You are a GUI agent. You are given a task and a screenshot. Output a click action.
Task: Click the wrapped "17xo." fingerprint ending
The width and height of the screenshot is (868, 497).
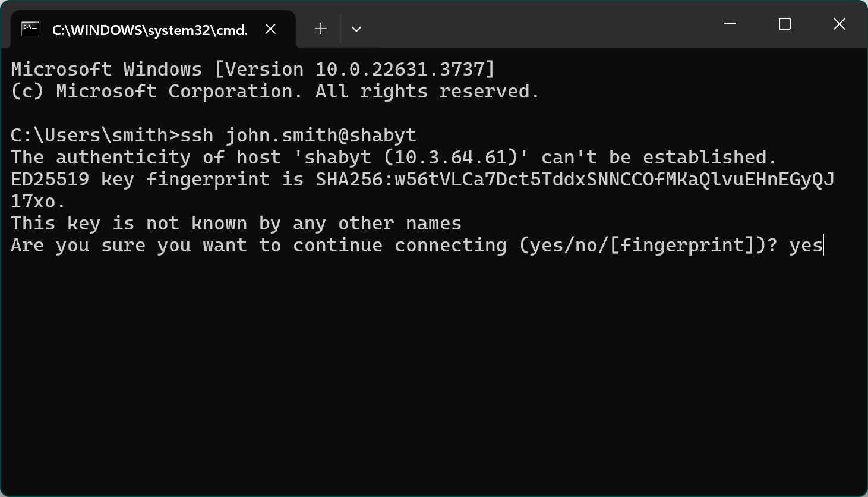coord(37,202)
